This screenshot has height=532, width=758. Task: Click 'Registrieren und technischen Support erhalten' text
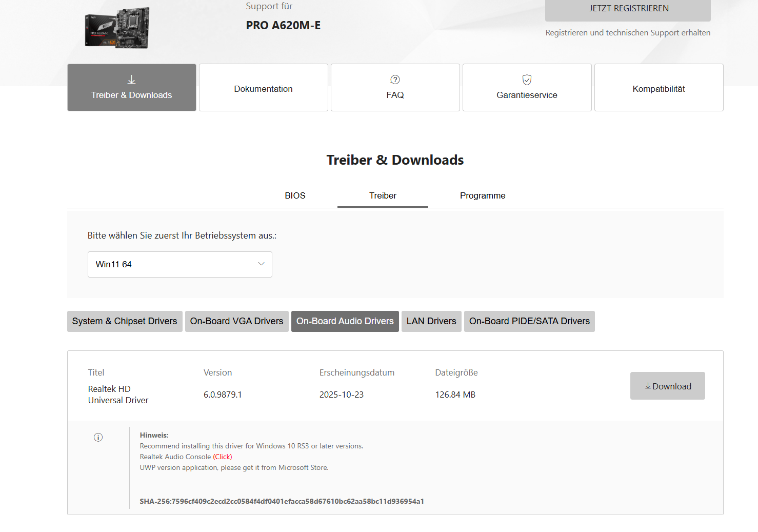(628, 33)
